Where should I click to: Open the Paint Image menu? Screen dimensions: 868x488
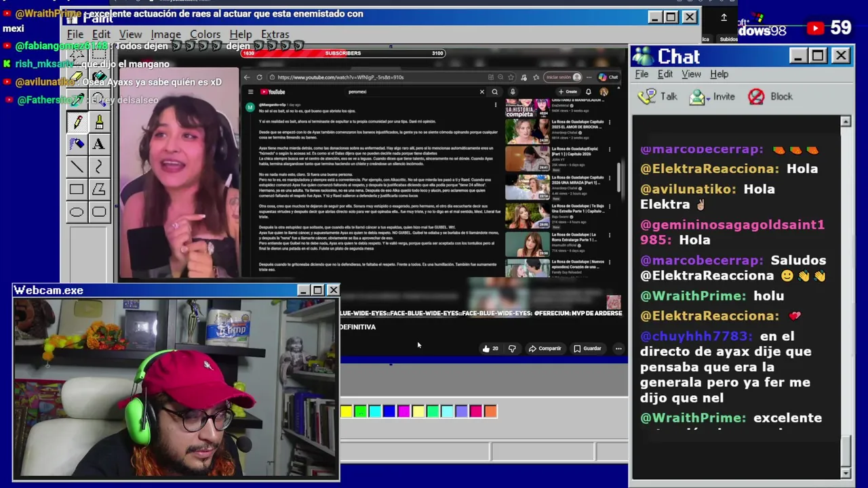(166, 35)
